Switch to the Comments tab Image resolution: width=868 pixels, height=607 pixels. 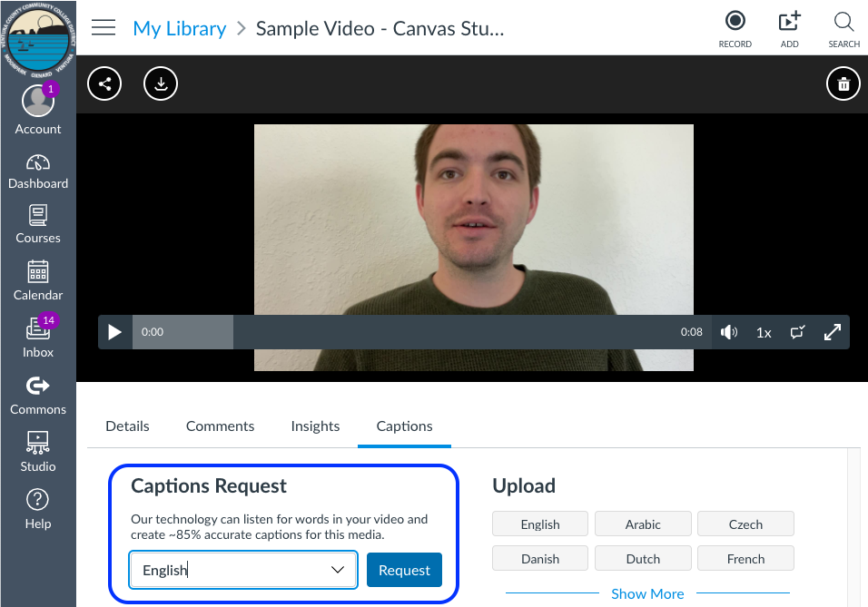tap(220, 426)
